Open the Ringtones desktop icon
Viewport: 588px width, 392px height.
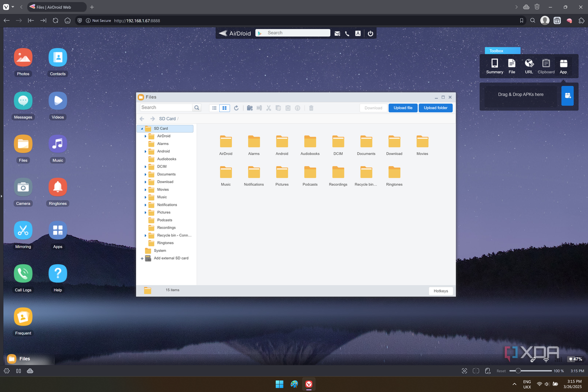[58, 187]
